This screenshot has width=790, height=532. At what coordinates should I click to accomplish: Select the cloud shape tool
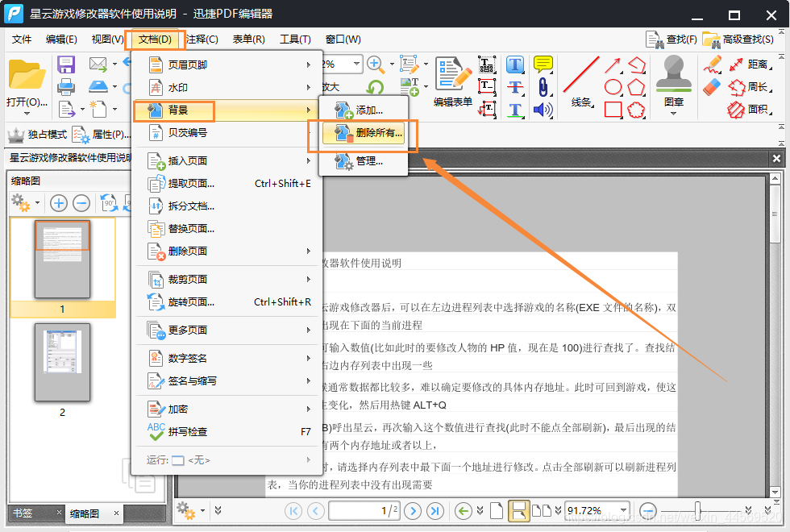coord(636,110)
